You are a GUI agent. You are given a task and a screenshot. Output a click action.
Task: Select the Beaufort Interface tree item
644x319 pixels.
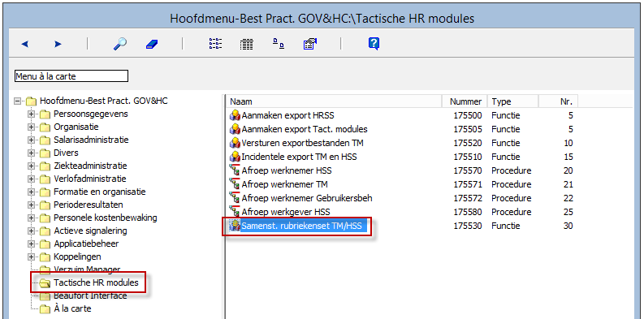tap(90, 296)
